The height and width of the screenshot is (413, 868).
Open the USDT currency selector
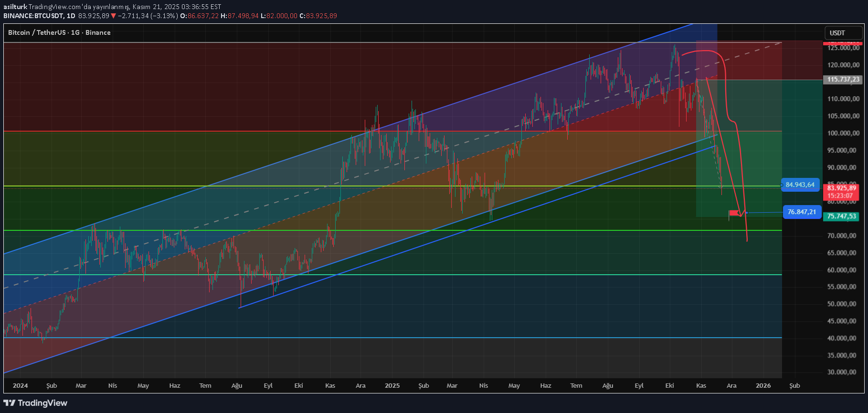tap(843, 33)
